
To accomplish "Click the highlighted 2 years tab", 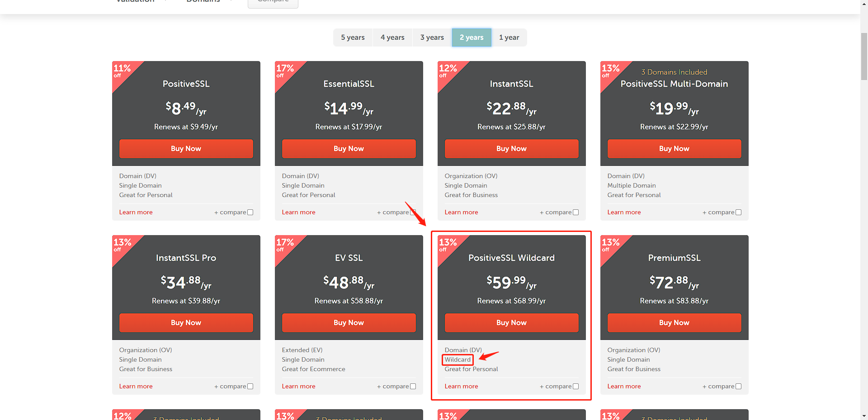I will (472, 38).
